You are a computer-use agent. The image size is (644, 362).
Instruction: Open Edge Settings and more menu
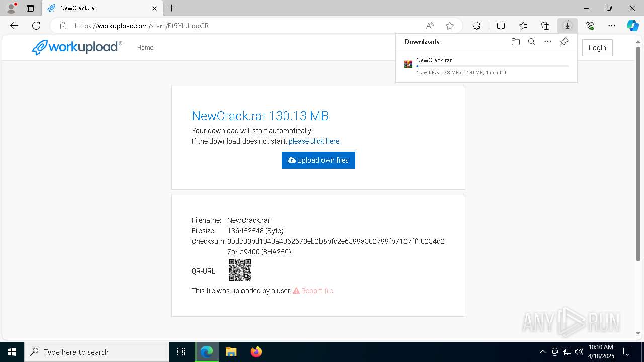click(x=612, y=26)
